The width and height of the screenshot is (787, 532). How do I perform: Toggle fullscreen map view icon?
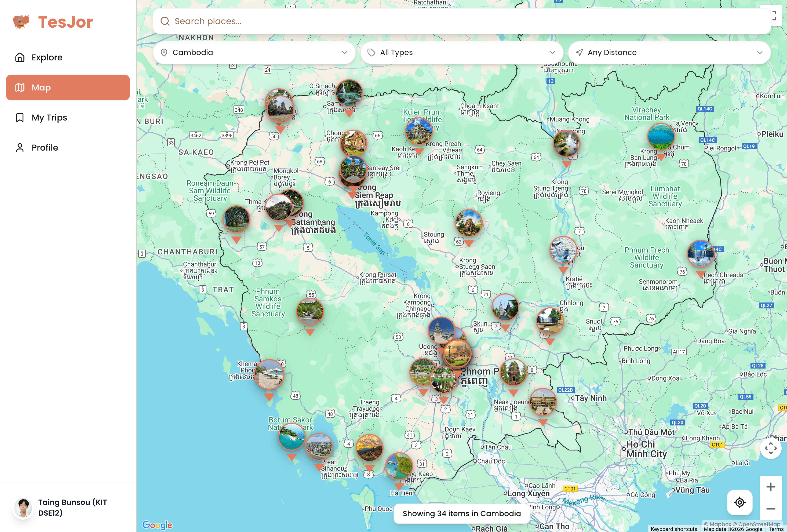[x=775, y=16]
